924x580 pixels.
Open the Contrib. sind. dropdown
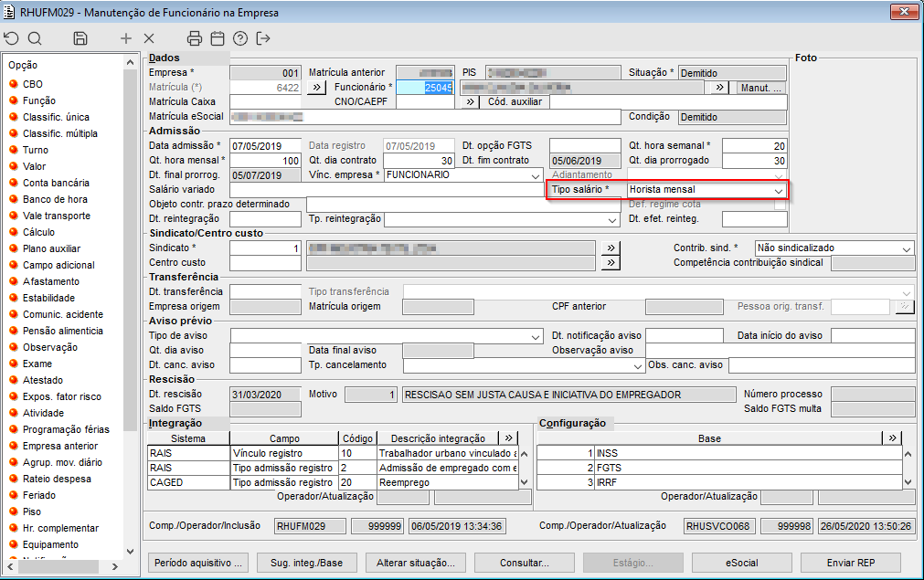907,249
